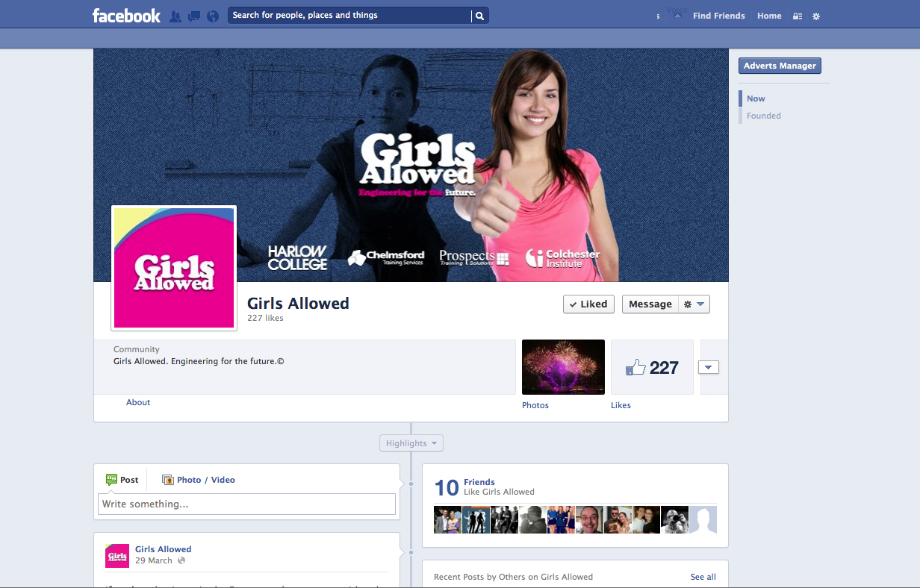The width and height of the screenshot is (920, 588).
Task: Open the friend requests icon
Action: pos(175,16)
